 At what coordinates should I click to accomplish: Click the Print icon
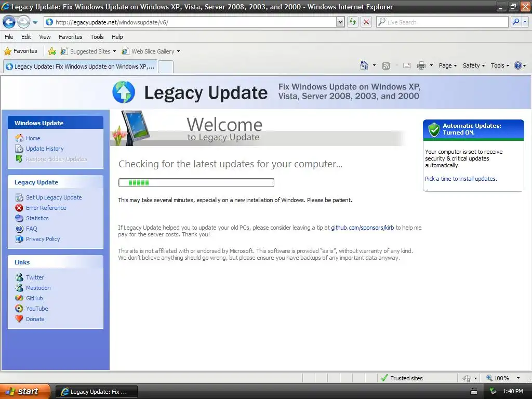click(421, 66)
